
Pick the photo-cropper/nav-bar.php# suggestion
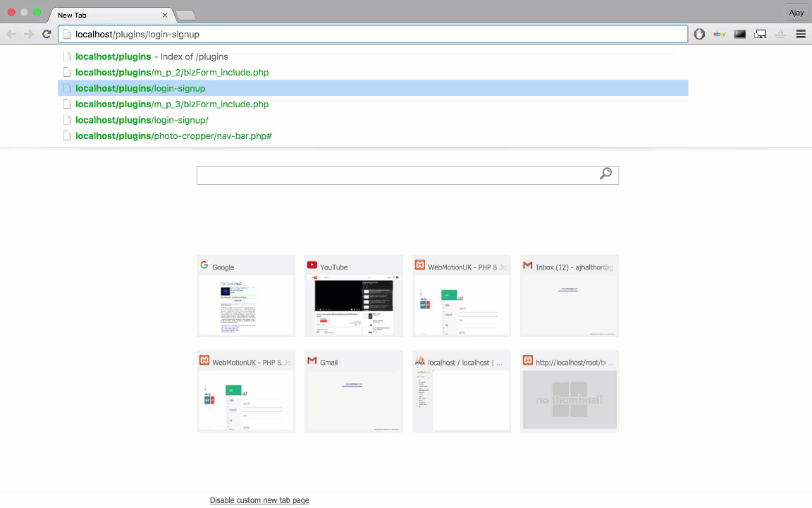point(173,136)
